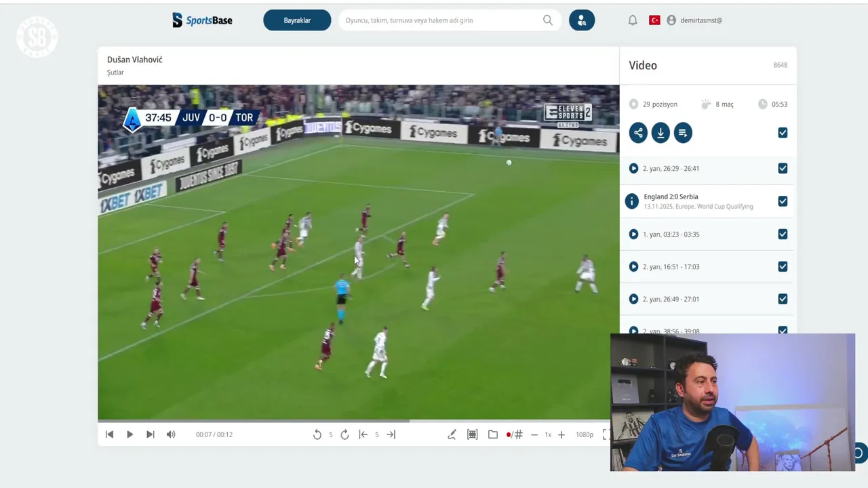Extend clip start backward arrow
This screenshot has height=488, width=868.
(x=363, y=434)
